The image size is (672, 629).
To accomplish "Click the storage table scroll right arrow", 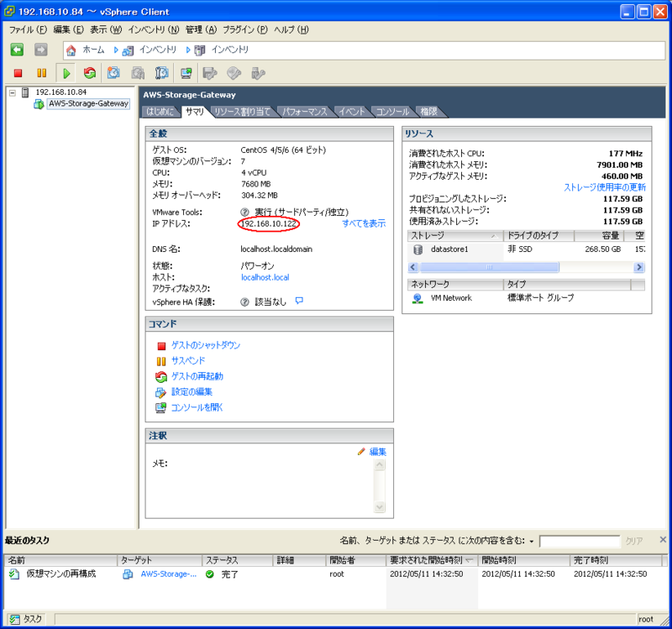I will 639,267.
